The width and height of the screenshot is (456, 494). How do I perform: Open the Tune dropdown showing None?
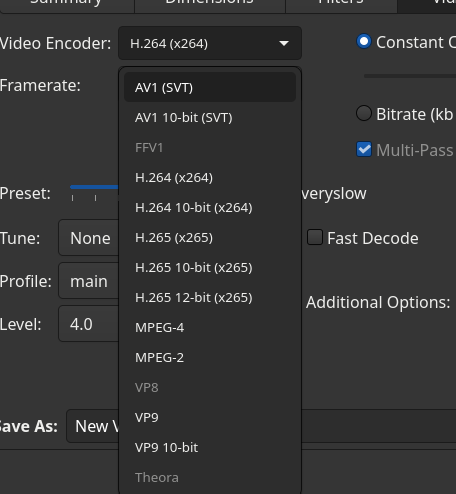click(89, 238)
